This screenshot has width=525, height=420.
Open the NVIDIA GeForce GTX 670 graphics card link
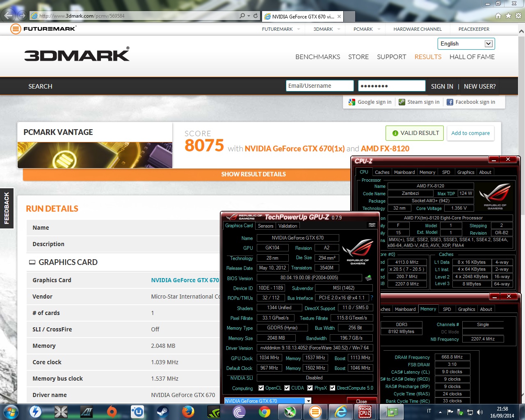click(x=185, y=280)
